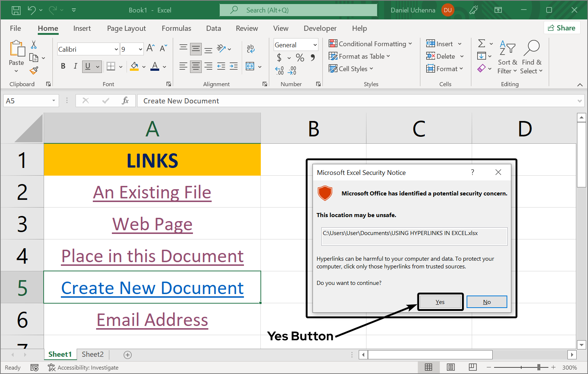The width and height of the screenshot is (588, 374).
Task: Toggle Bold formatting
Action: tap(63, 66)
